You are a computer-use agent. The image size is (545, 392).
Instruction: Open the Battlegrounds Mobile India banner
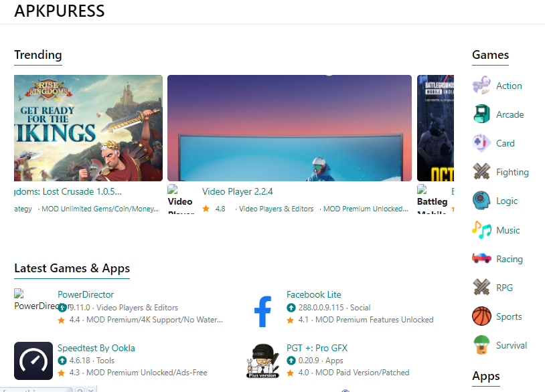(435, 128)
